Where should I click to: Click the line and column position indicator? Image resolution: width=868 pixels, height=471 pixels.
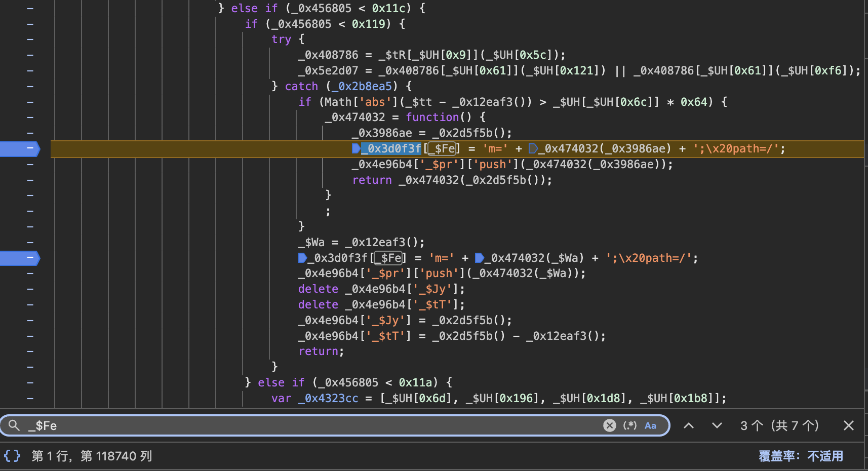click(x=92, y=456)
